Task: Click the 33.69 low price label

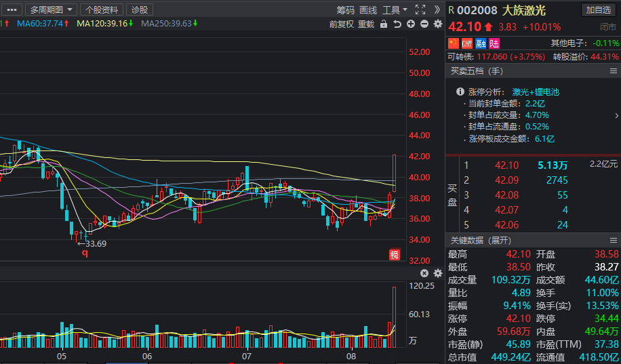Action: pos(96,243)
